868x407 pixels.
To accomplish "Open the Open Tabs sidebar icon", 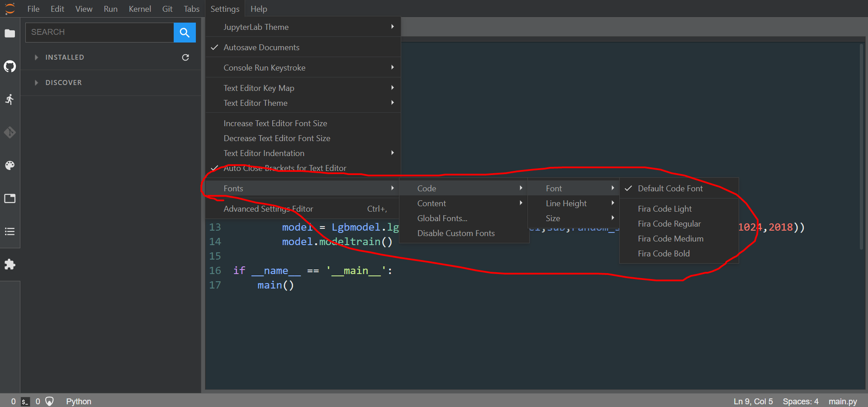I will pyautogui.click(x=9, y=199).
